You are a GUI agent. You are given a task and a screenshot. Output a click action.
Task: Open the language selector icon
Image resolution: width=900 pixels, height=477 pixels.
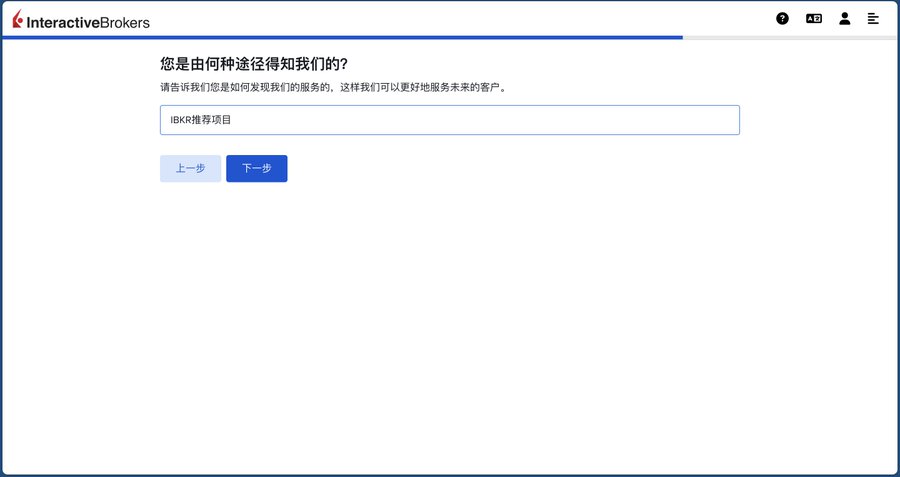(814, 18)
